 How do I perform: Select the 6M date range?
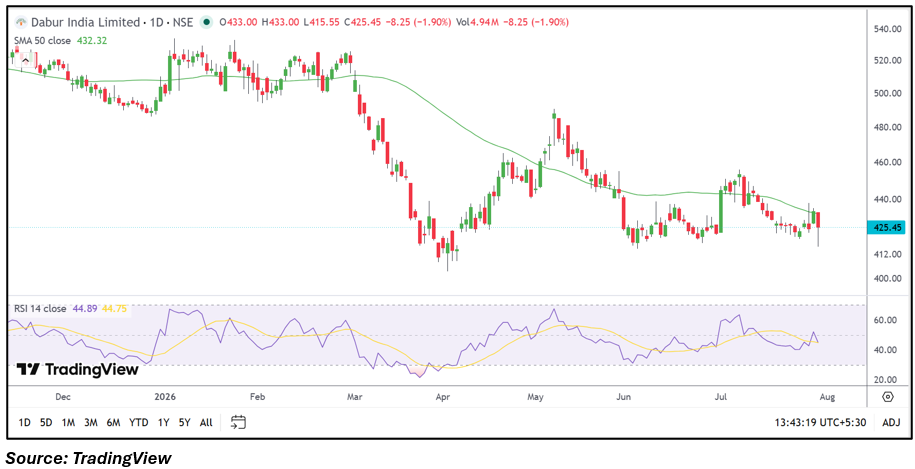tap(113, 422)
